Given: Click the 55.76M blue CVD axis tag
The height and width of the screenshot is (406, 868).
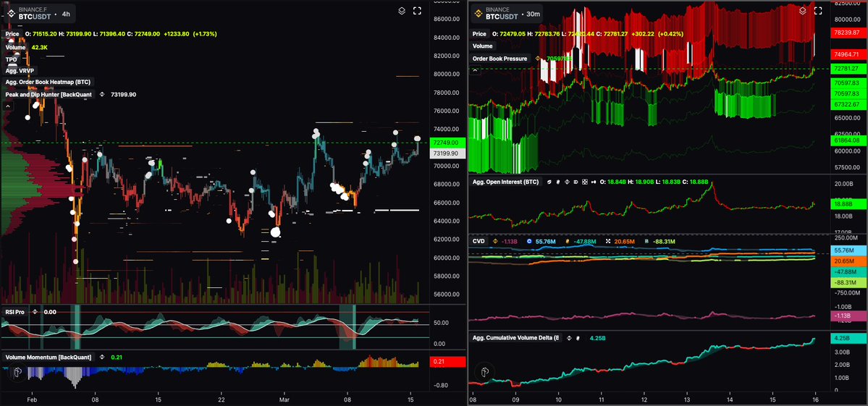Looking at the screenshot, I should pyautogui.click(x=848, y=250).
